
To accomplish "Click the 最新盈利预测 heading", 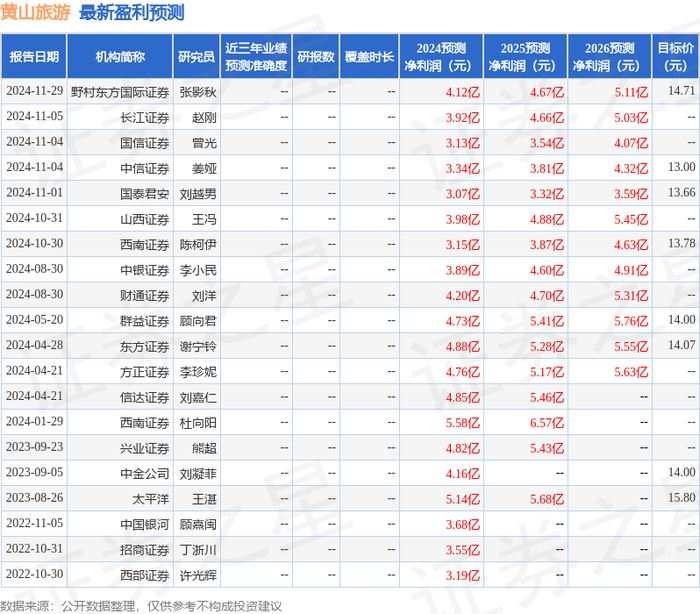I will 132,13.
